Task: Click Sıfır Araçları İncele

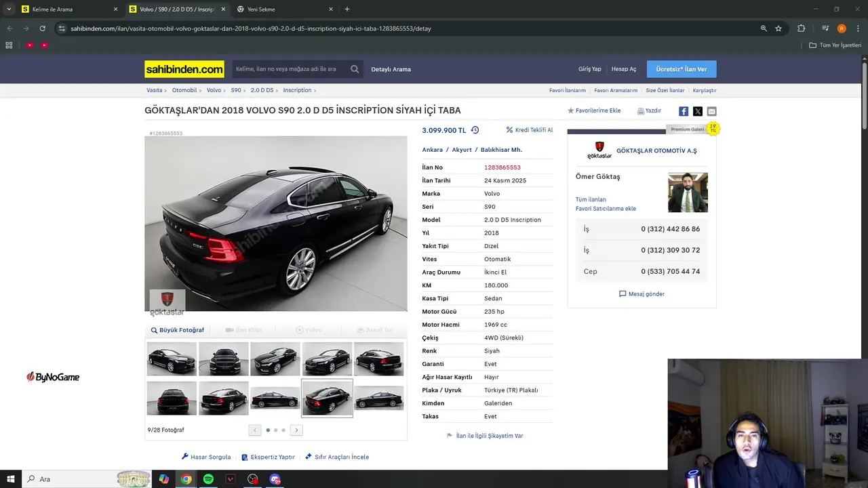Action: tap(337, 457)
